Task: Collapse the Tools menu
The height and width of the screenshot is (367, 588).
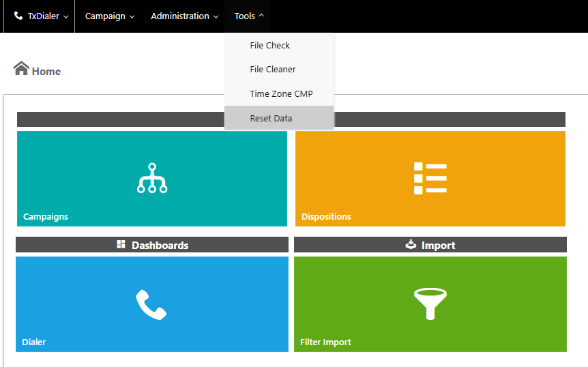Action: pos(249,16)
